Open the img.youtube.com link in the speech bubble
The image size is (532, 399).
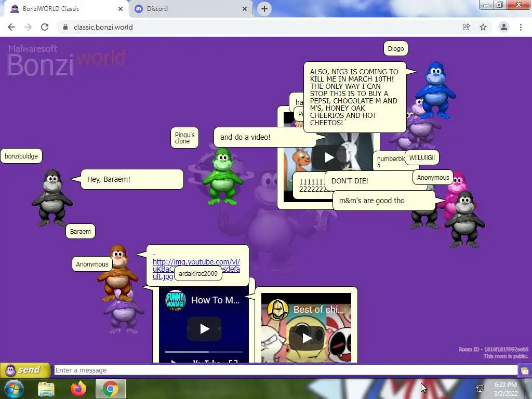[196, 262]
